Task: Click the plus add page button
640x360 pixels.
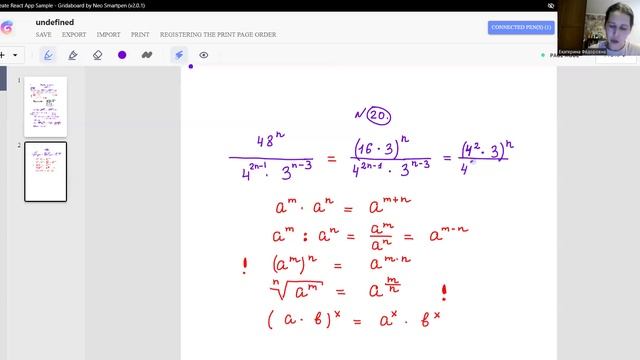Action: pyautogui.click(x=2, y=55)
